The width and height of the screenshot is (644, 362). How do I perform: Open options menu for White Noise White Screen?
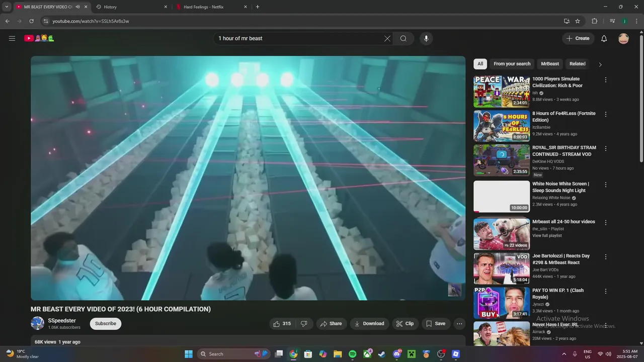606,185
